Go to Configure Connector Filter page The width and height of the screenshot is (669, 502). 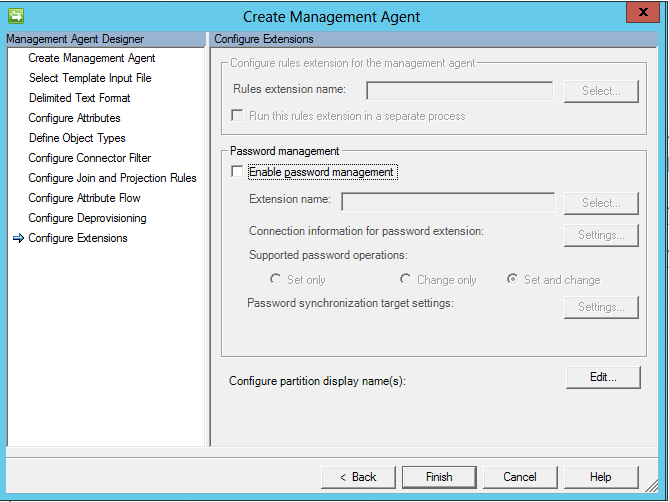pyautogui.click(x=90, y=158)
